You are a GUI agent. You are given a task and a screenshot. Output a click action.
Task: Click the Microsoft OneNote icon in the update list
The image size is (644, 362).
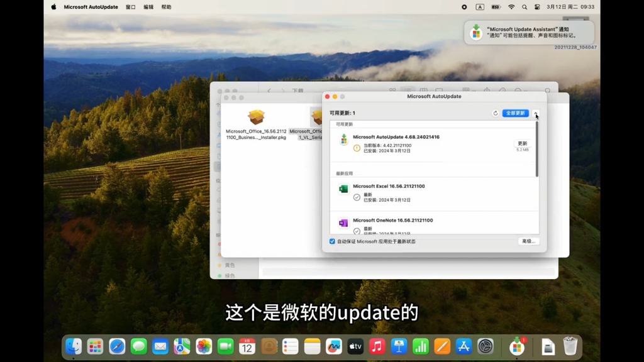click(344, 223)
